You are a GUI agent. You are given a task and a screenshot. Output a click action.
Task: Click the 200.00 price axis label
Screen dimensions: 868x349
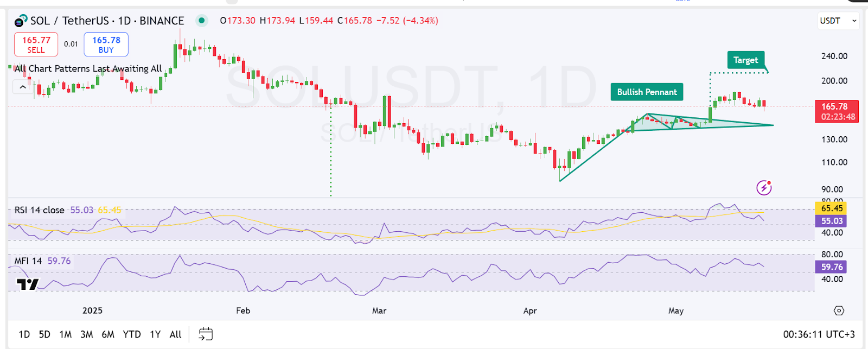pyautogui.click(x=834, y=81)
